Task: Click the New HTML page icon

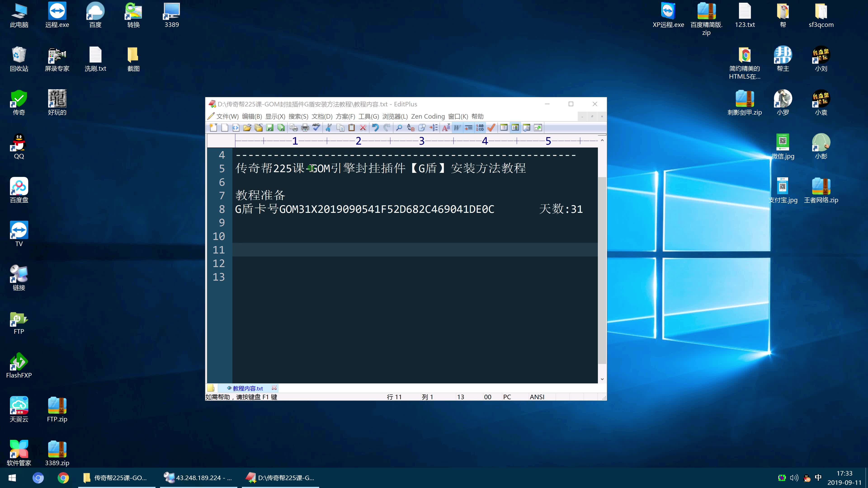Action: (x=236, y=128)
